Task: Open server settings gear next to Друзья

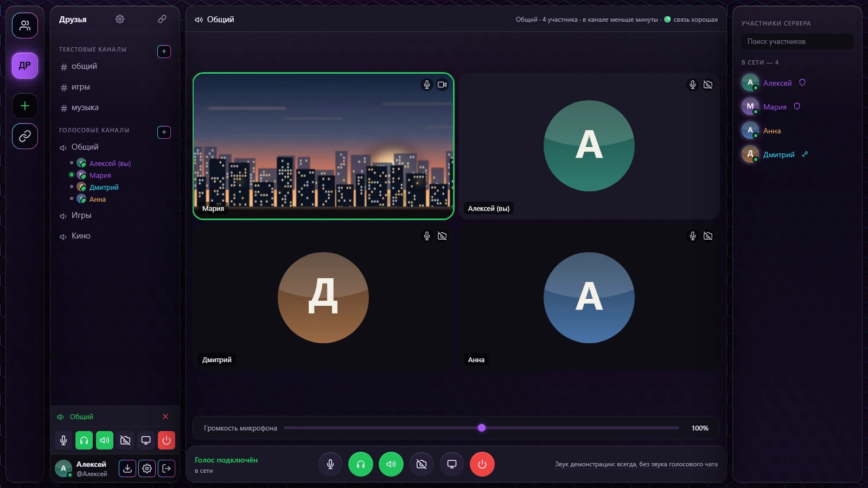Action: (x=120, y=19)
